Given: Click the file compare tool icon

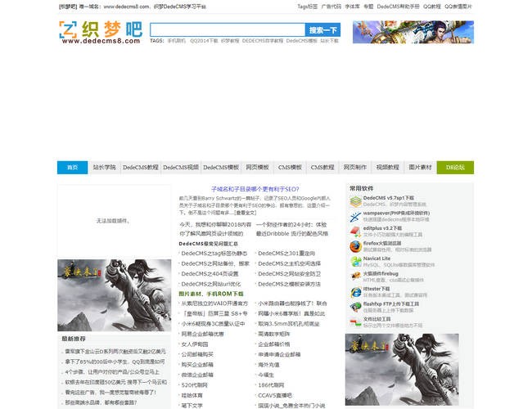Looking at the screenshot, I should coord(354,321).
